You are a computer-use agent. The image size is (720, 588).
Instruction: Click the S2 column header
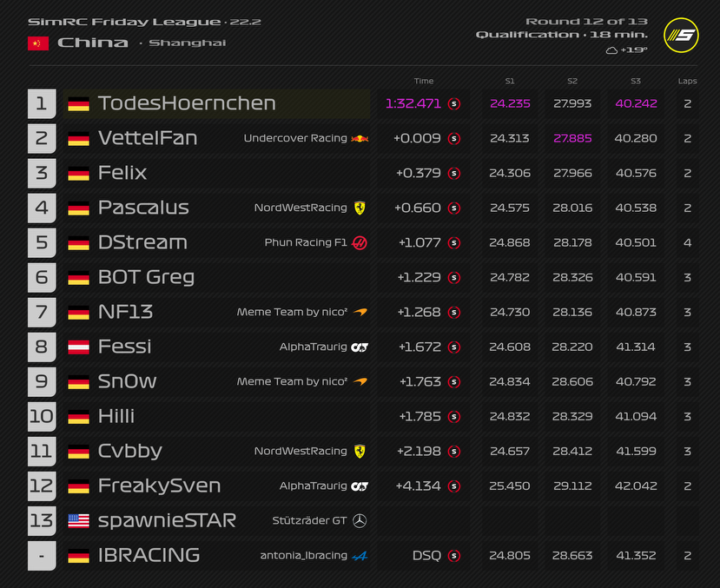coord(572,81)
